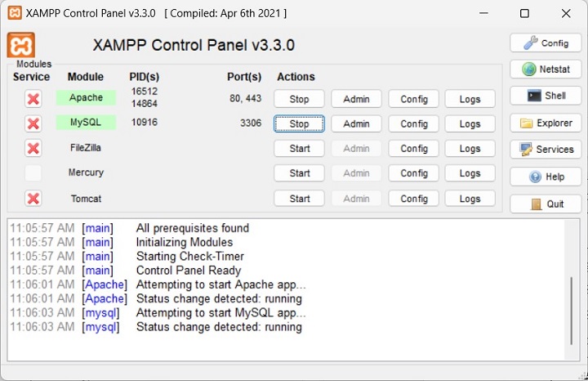The width and height of the screenshot is (588, 381).
Task: Stop the Apache module
Action: click(299, 99)
